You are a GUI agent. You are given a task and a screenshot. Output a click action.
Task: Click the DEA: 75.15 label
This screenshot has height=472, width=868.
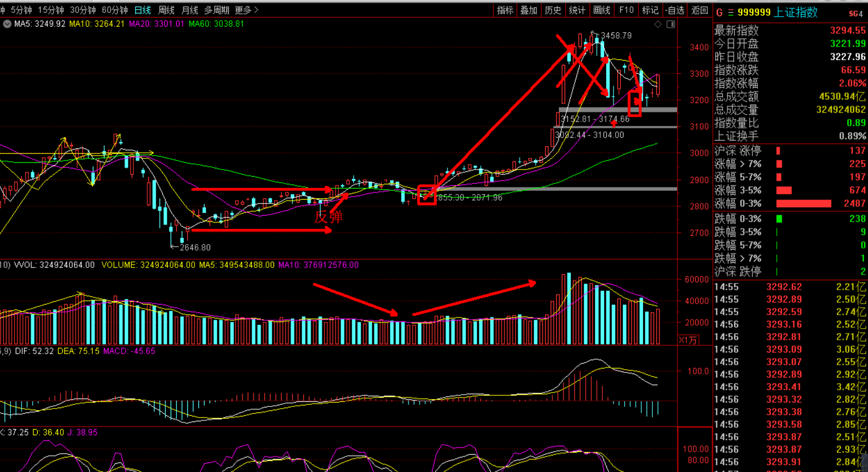pos(78,351)
